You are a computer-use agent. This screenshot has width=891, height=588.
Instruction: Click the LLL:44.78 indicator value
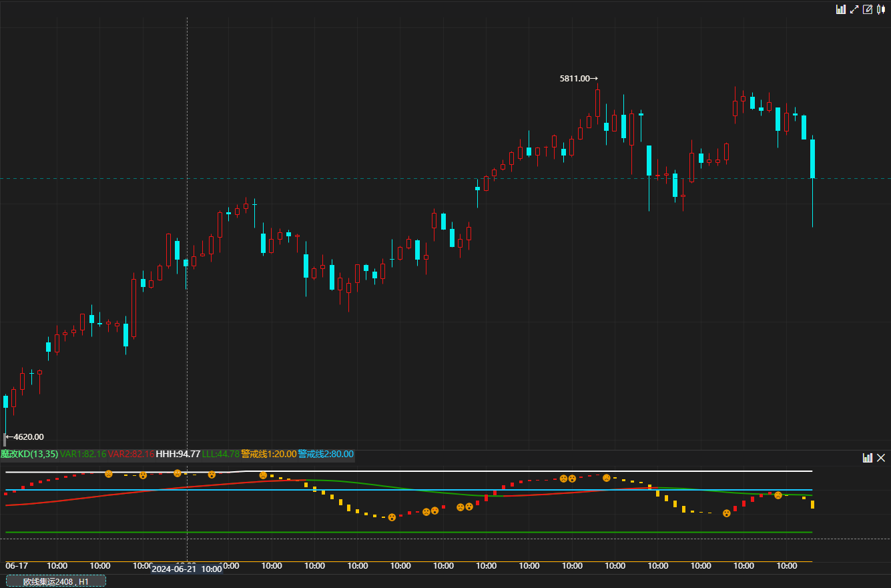click(x=221, y=454)
